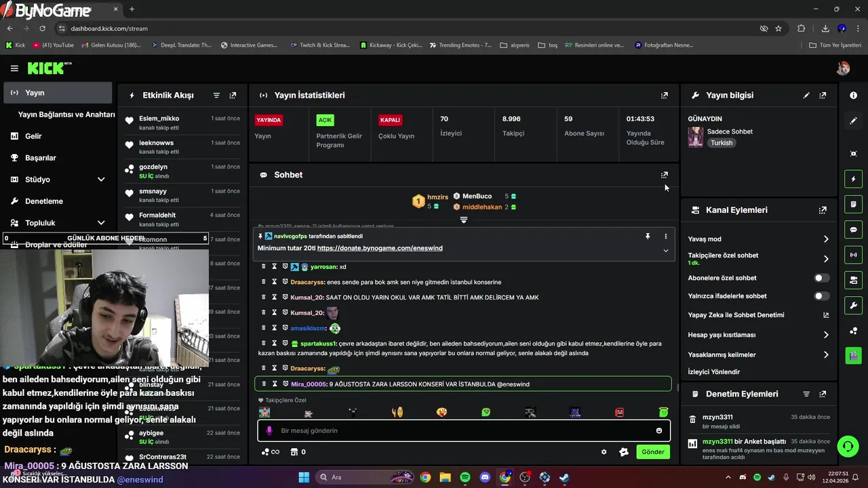Click the Sadece Sohbet category thumbnail

pyautogui.click(x=696, y=137)
